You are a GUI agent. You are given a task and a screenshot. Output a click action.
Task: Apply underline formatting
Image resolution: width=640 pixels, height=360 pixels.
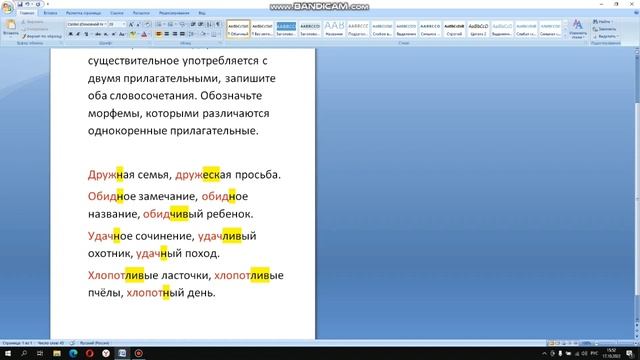[86, 34]
